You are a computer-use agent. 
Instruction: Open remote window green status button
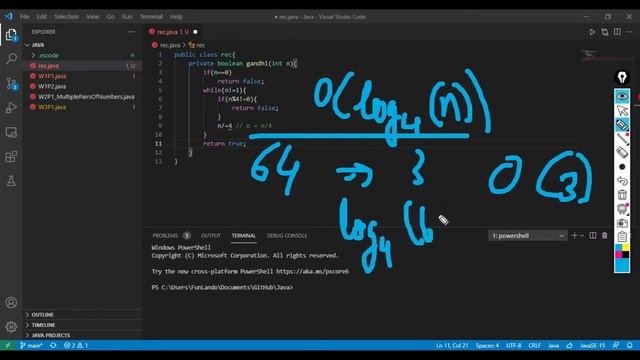(x=8, y=345)
